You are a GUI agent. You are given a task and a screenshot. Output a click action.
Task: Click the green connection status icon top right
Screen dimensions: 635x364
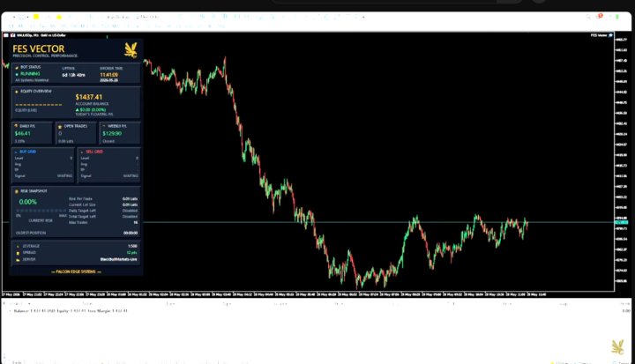point(616,17)
